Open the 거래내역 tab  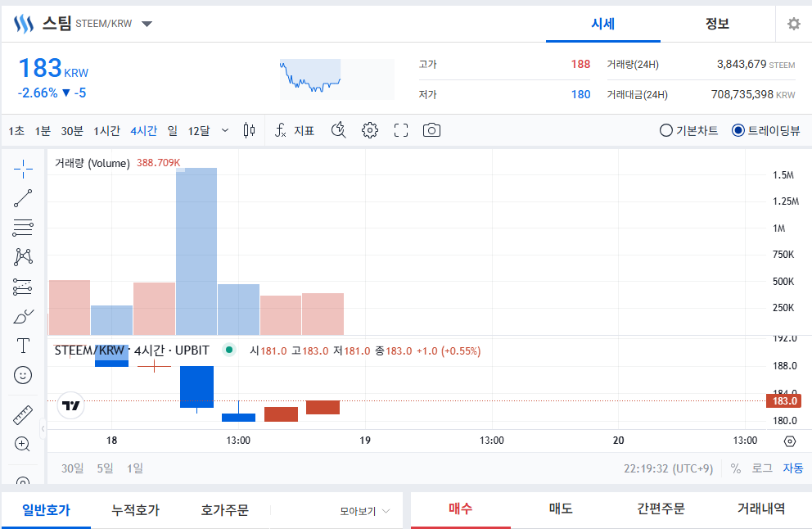click(x=761, y=509)
